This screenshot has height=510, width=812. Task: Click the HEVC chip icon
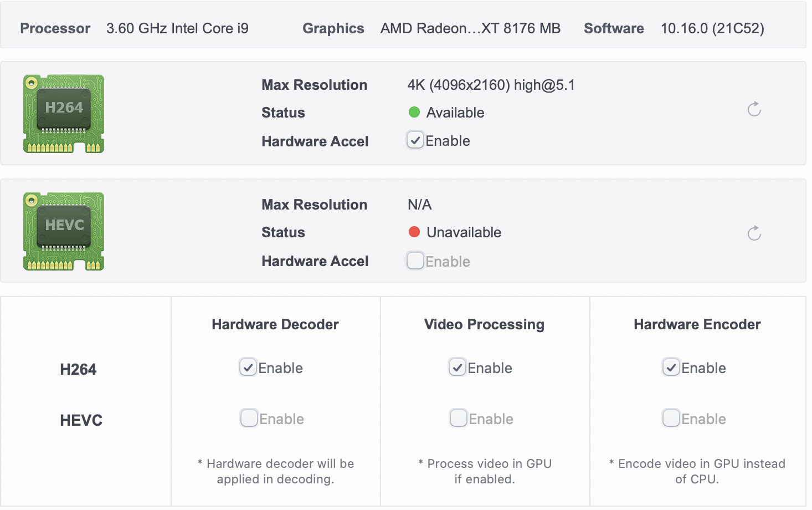(64, 231)
